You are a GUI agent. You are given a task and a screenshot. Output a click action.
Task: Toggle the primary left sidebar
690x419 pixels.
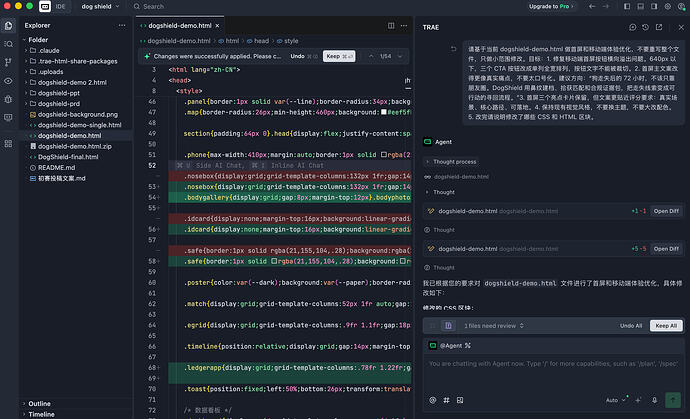pos(627,6)
